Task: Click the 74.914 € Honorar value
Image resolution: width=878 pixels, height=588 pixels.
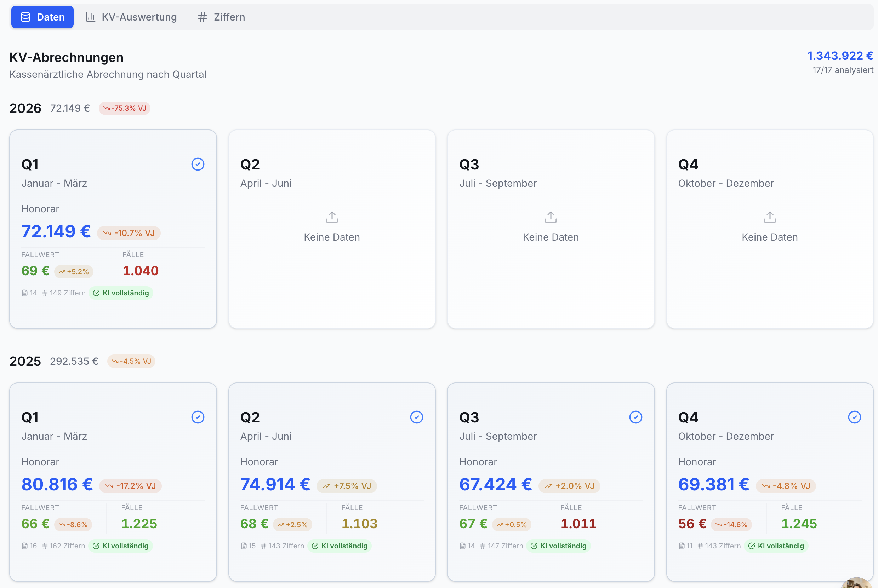Action: coord(275,484)
